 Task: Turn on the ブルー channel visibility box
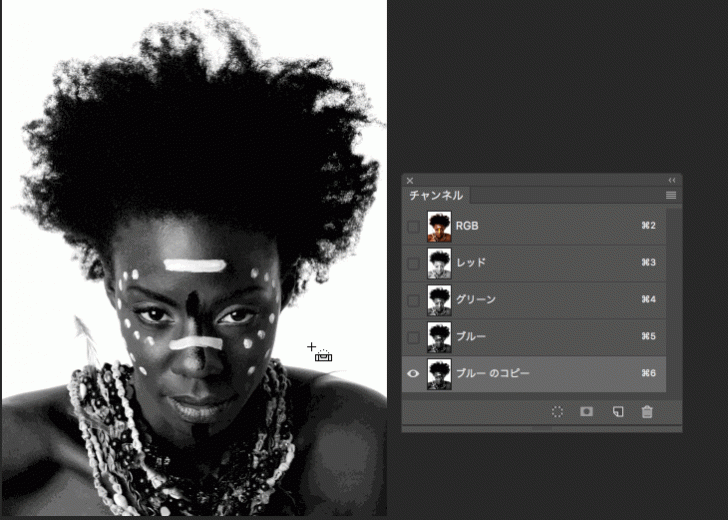414,337
